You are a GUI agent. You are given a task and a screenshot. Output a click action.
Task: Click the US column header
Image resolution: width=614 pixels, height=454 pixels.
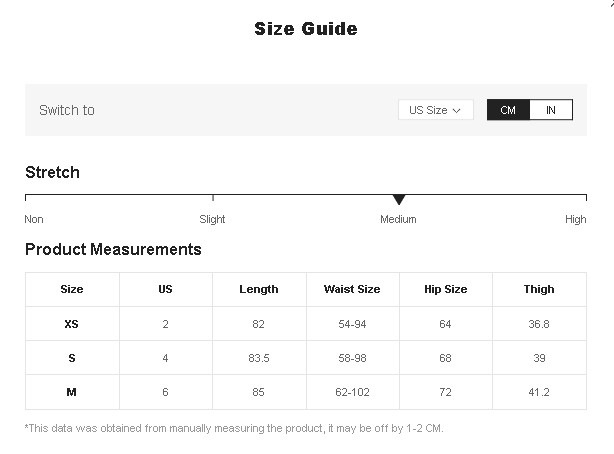(x=166, y=289)
